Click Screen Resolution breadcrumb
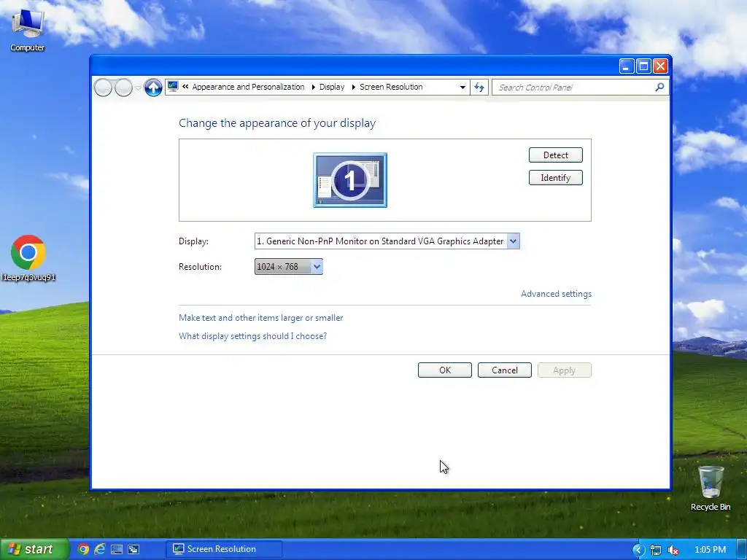This screenshot has height=560, width=747. point(391,87)
